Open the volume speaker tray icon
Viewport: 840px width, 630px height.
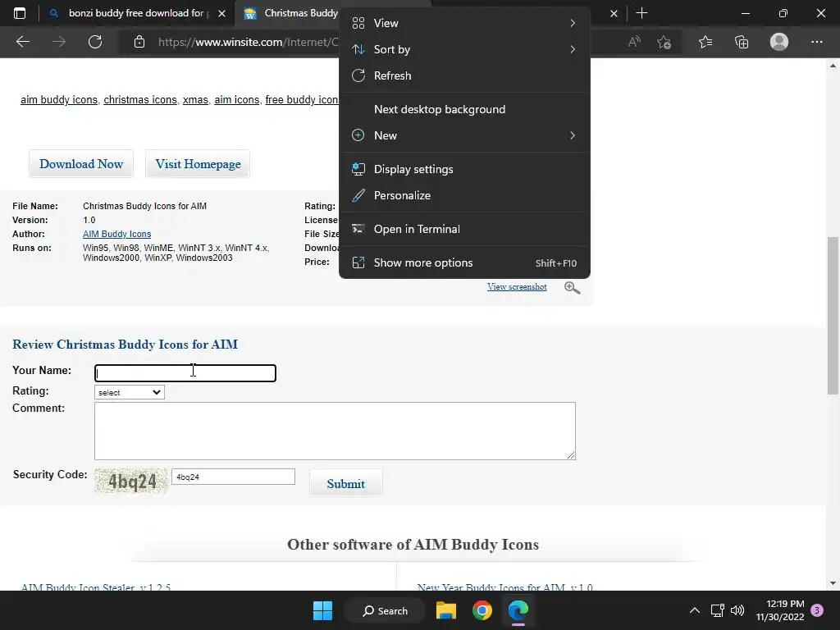tap(737, 610)
